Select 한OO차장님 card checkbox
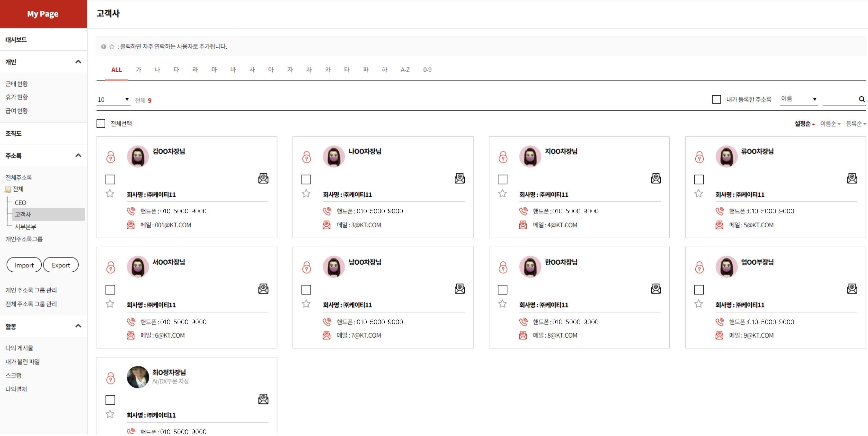Image resolution: width=868 pixels, height=436 pixels. 503,290
